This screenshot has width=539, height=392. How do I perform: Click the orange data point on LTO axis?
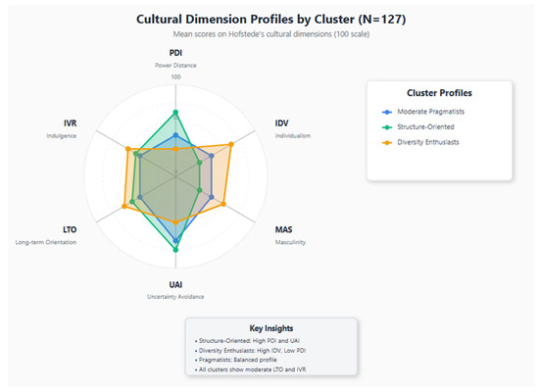124,207
